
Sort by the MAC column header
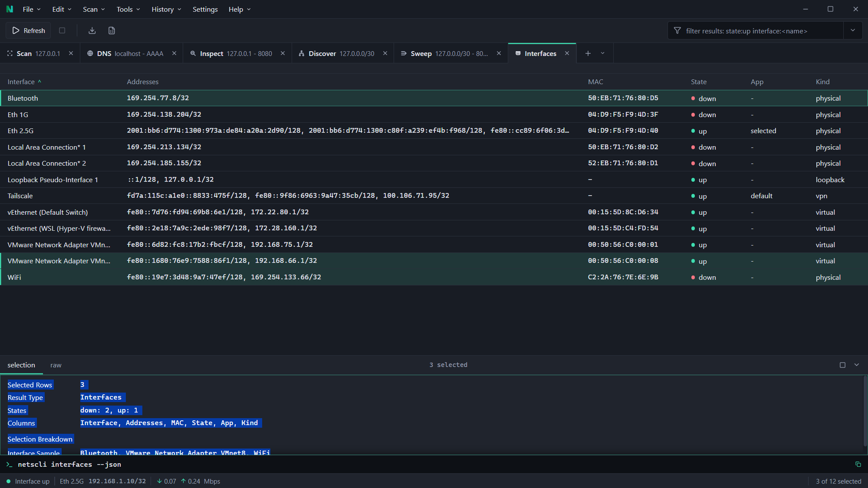[x=595, y=82]
